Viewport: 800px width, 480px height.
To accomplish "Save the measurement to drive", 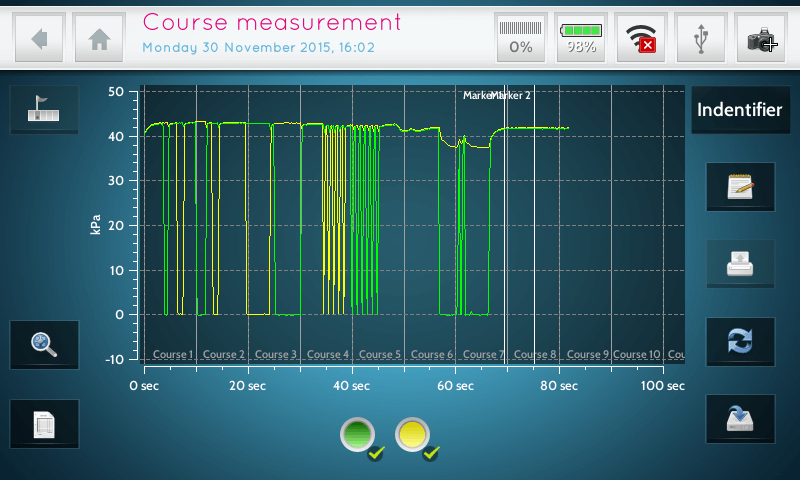I will [740, 419].
